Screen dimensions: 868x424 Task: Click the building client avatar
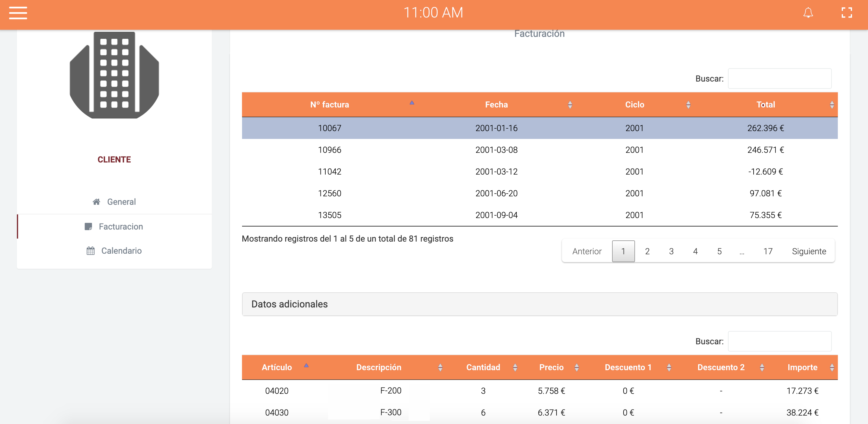click(x=114, y=75)
